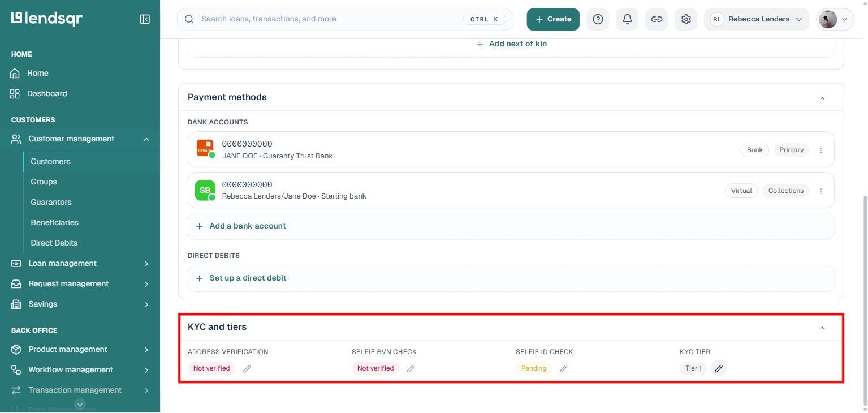Open options menu for Sterling bank account
This screenshot has height=413, width=868.
(821, 191)
